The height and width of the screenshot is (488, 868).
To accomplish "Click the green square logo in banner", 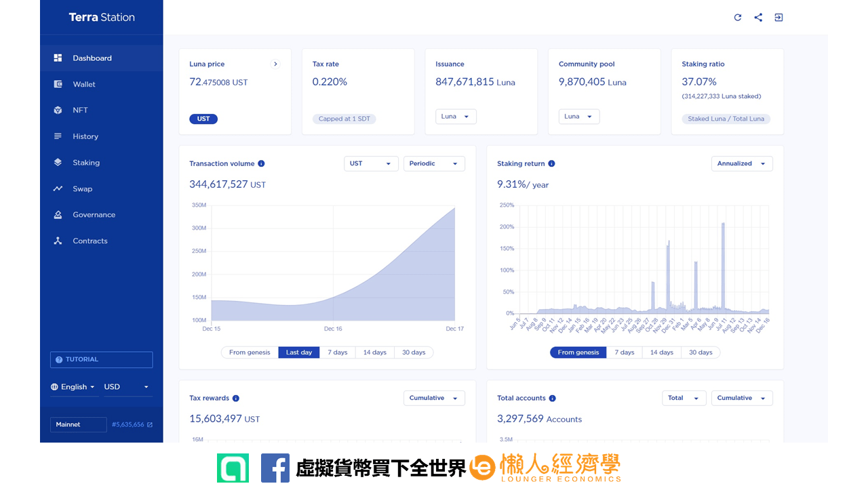I will pyautogui.click(x=233, y=468).
